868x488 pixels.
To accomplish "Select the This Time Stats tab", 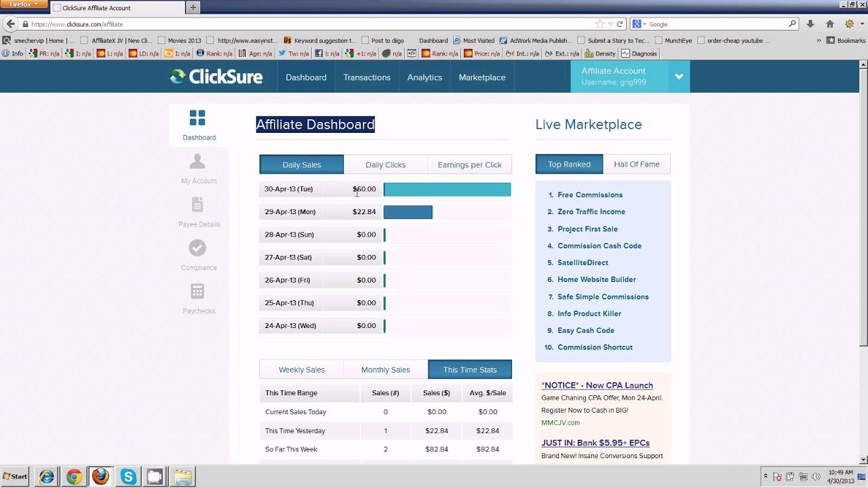I will tap(470, 369).
